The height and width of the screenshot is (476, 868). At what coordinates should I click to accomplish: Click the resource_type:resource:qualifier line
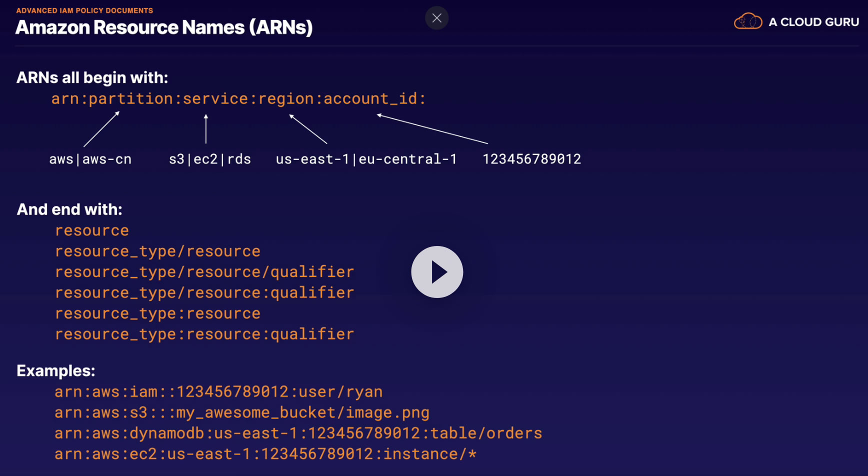[x=204, y=334]
